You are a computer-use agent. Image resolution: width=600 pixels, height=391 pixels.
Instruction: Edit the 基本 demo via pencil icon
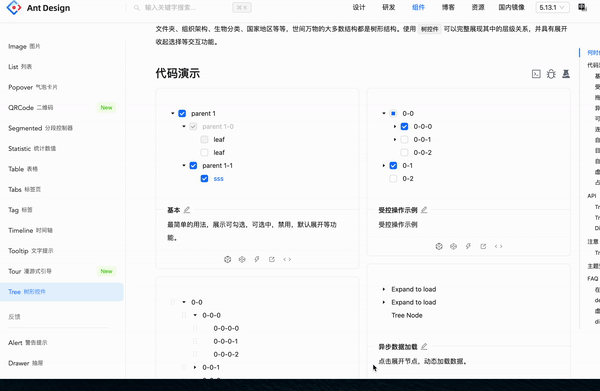[x=187, y=210]
